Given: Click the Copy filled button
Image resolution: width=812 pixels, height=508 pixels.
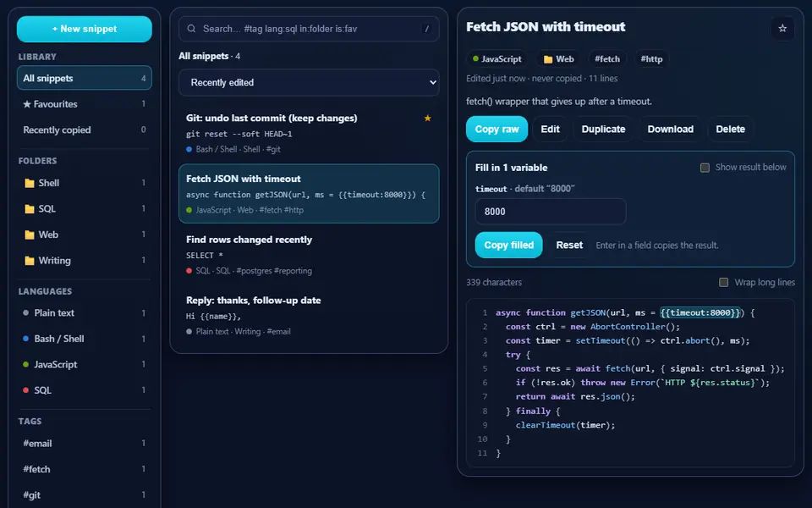Looking at the screenshot, I should [508, 246].
